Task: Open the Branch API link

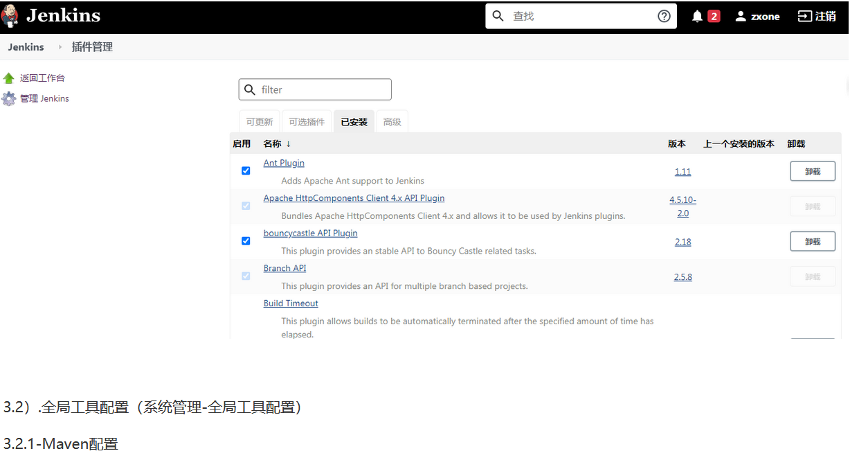Action: tap(284, 268)
